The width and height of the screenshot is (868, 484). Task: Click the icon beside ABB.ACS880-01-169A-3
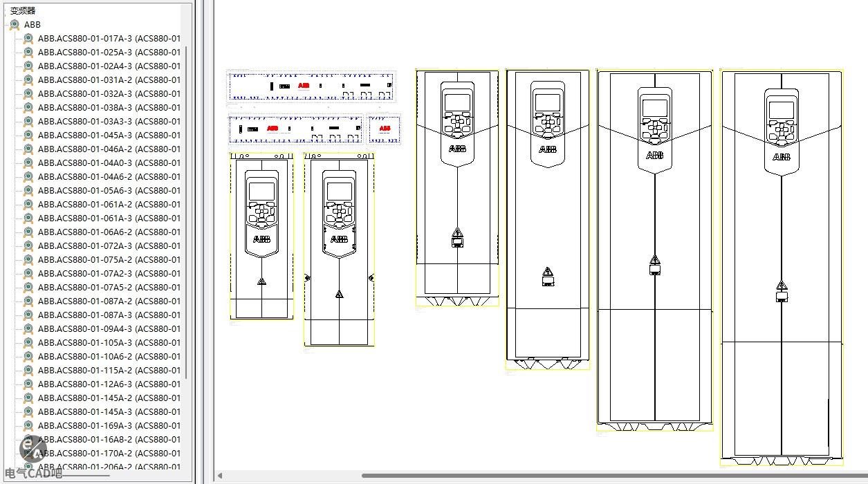pyautogui.click(x=28, y=425)
